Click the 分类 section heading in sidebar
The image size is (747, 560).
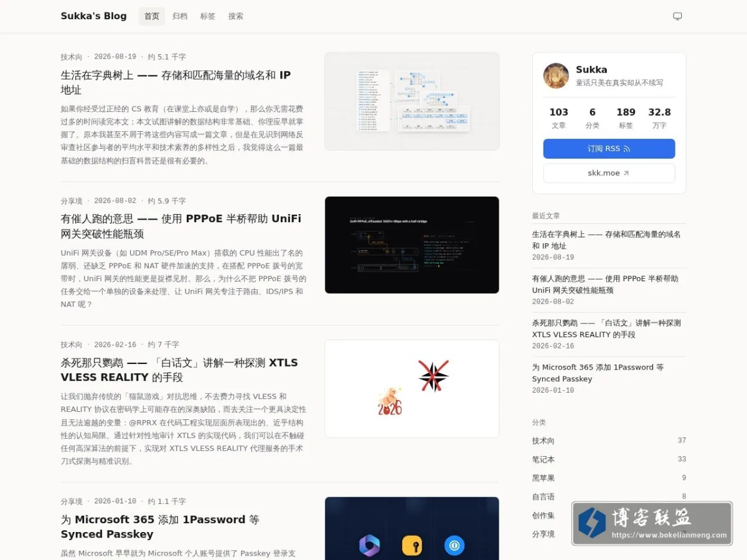pyautogui.click(x=539, y=422)
